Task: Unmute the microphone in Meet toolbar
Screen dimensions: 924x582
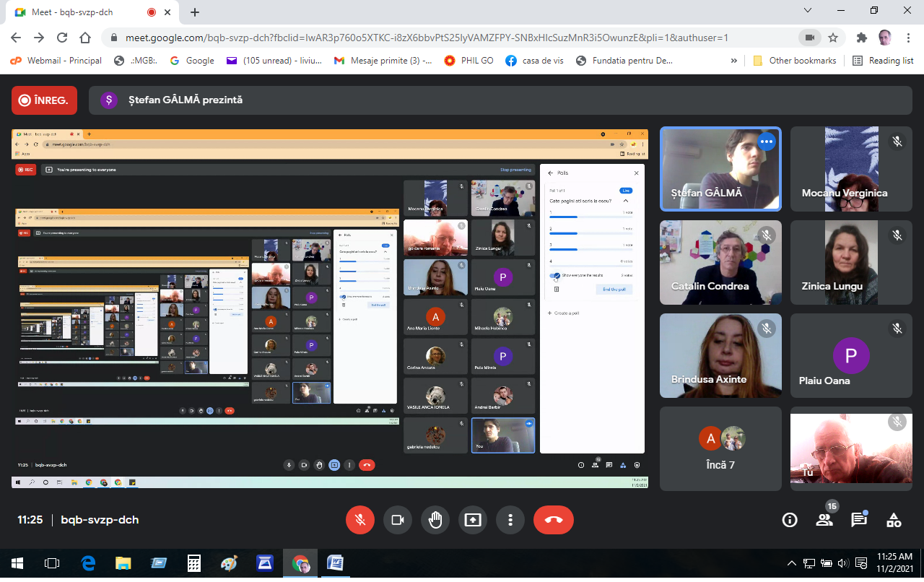Action: tap(359, 520)
